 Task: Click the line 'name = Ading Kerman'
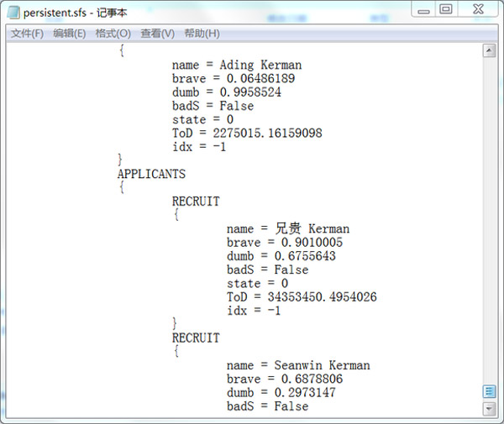237,65
